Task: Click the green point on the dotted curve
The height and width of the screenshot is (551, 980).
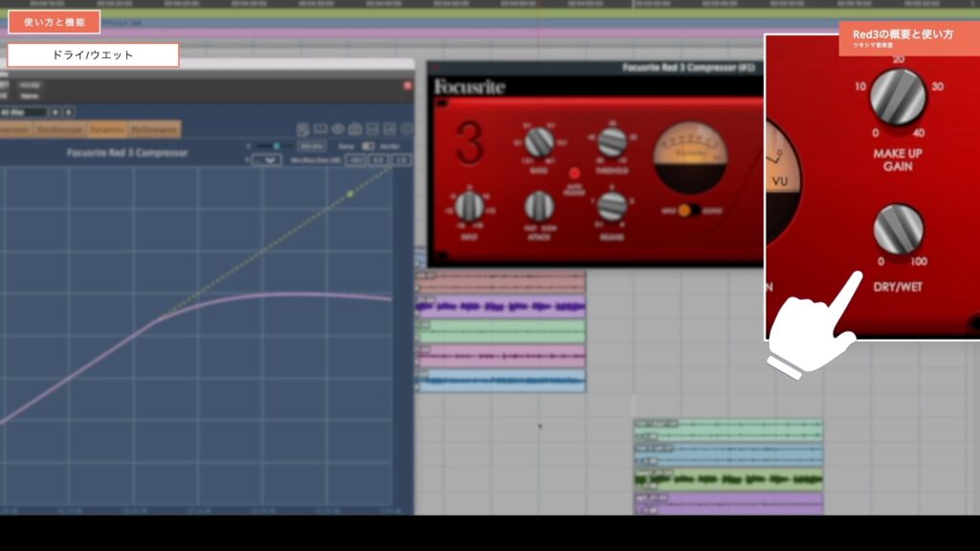Action: tap(350, 194)
